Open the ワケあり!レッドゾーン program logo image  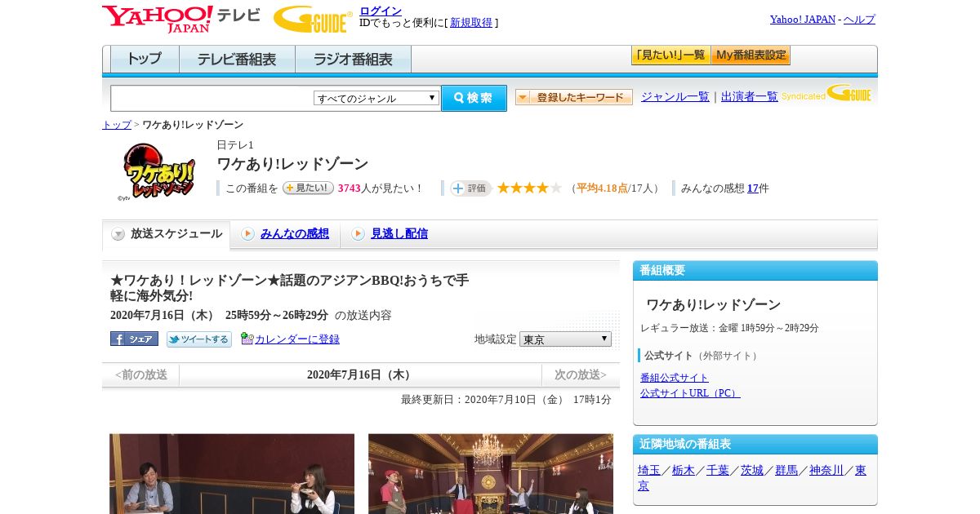click(158, 171)
